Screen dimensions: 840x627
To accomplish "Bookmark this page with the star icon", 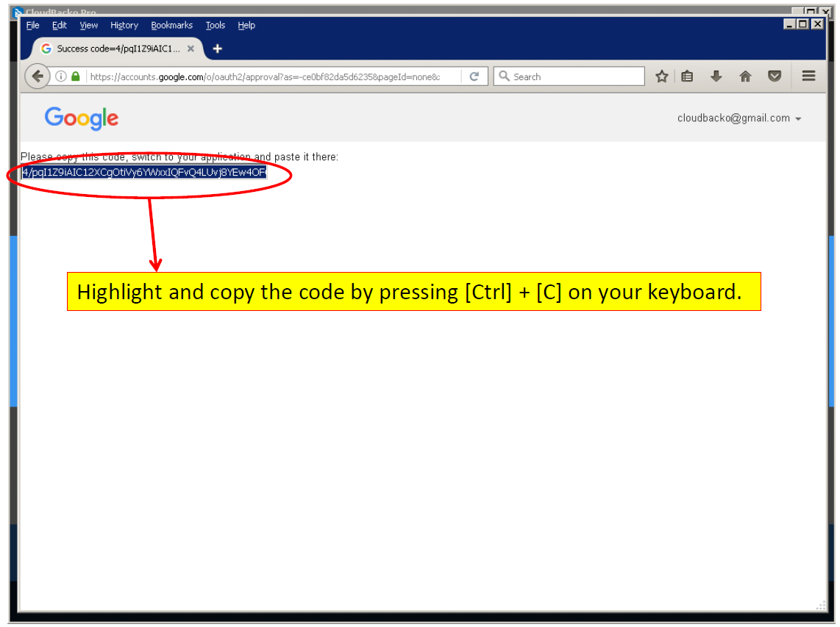I will tap(661, 76).
